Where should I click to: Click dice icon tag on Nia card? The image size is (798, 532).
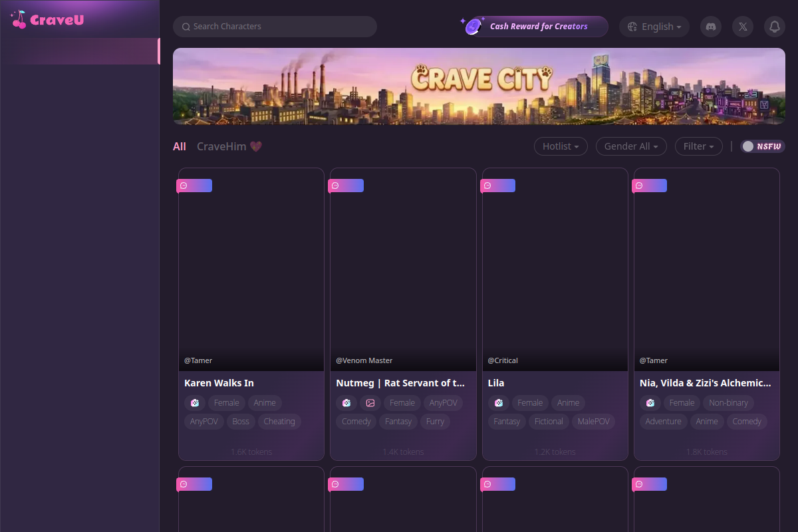coord(650,403)
